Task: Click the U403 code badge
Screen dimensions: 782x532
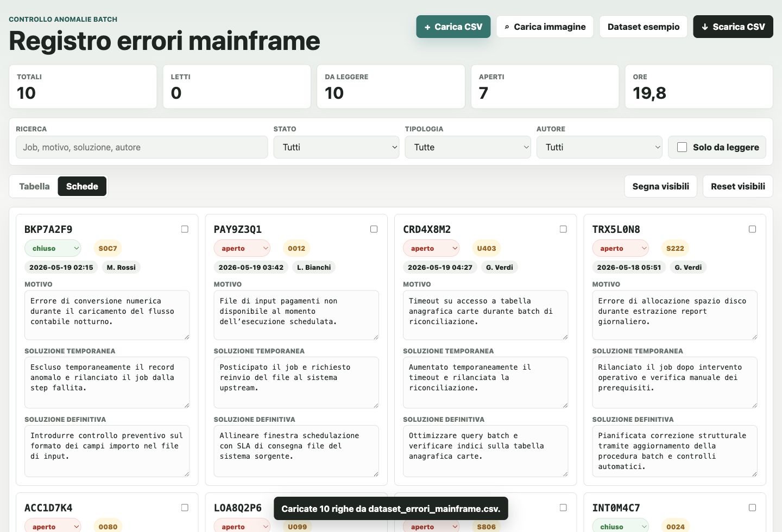Action: pos(487,248)
